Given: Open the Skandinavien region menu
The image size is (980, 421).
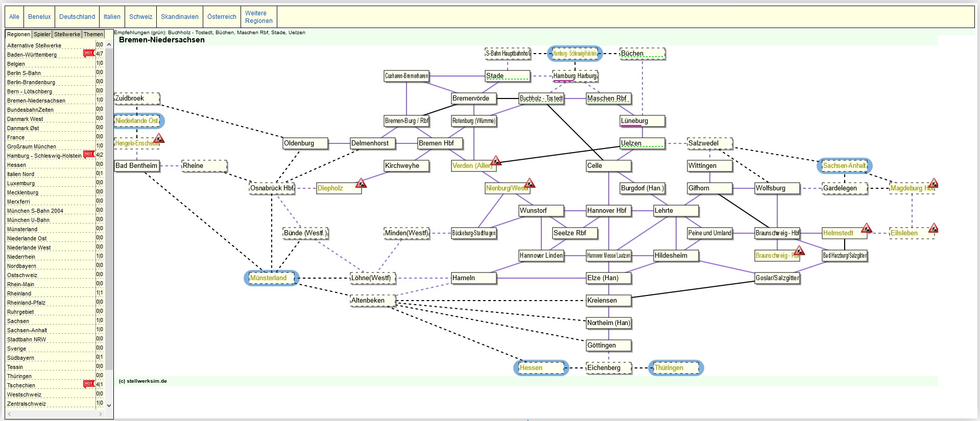Looking at the screenshot, I should click(179, 17).
